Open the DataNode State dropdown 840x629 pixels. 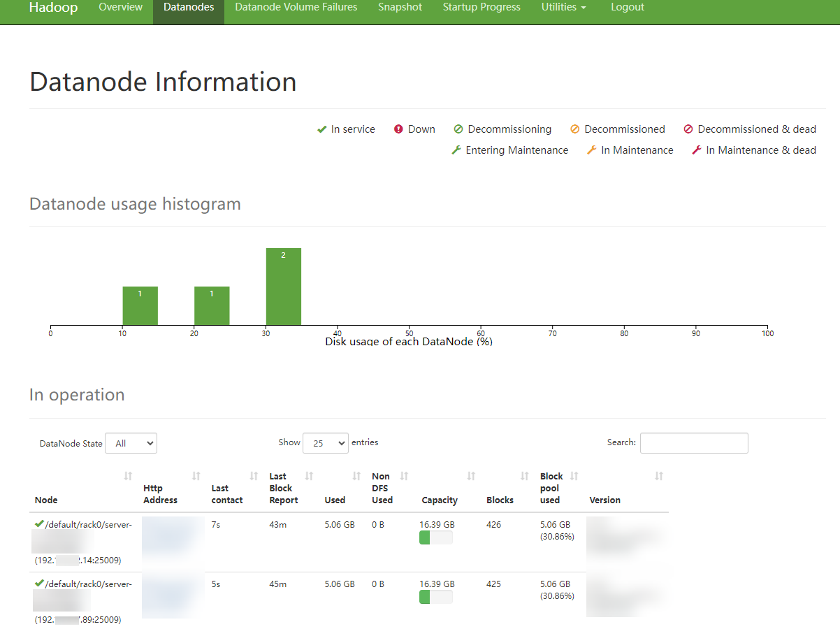point(131,443)
